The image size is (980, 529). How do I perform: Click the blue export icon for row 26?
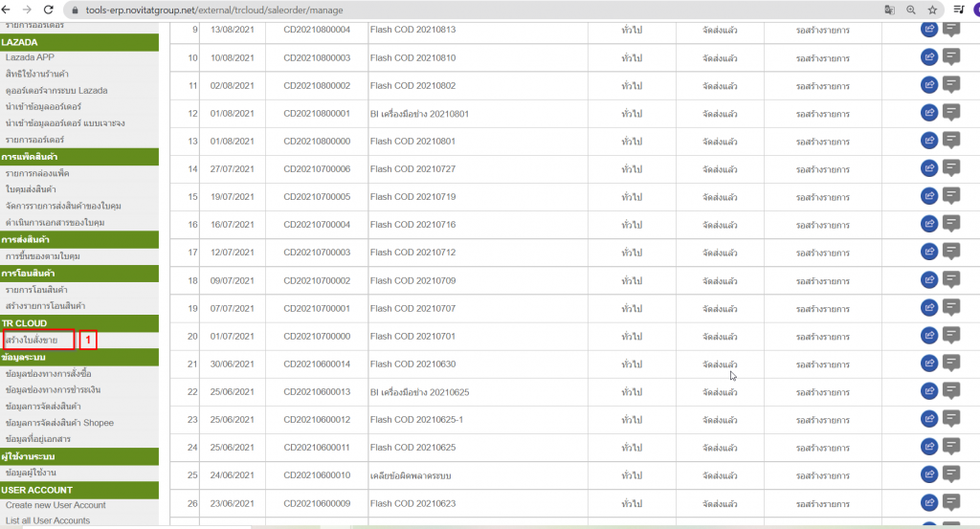coord(928,502)
